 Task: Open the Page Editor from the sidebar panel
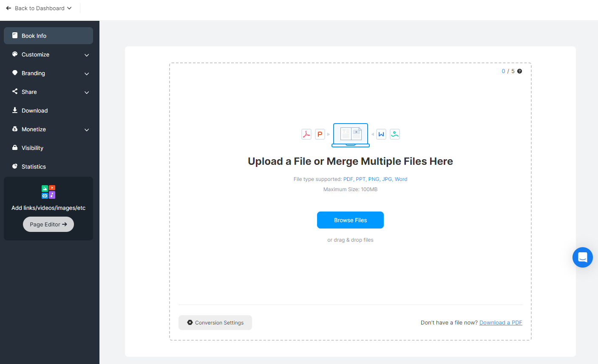pos(48,224)
